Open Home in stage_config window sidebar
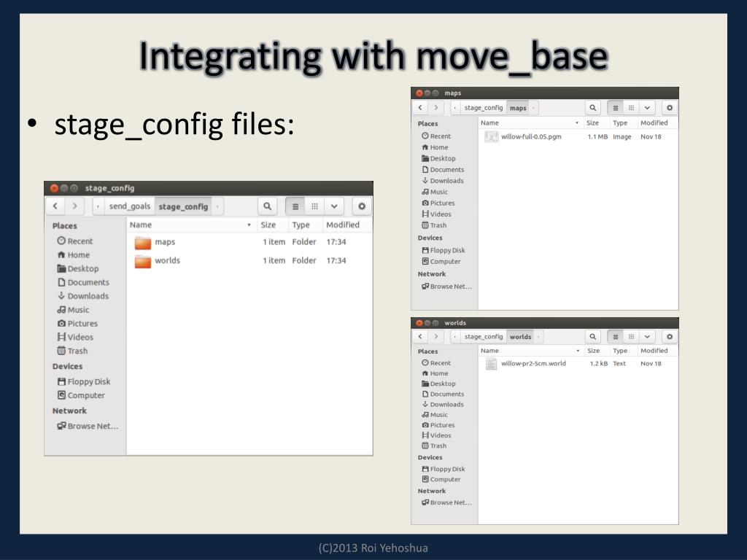 74,254
